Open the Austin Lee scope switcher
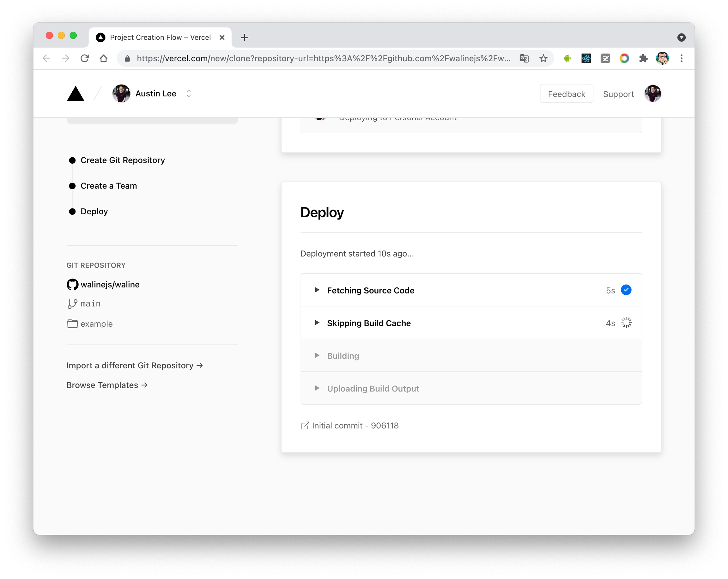Screen dimensions: 728x579 (189, 93)
